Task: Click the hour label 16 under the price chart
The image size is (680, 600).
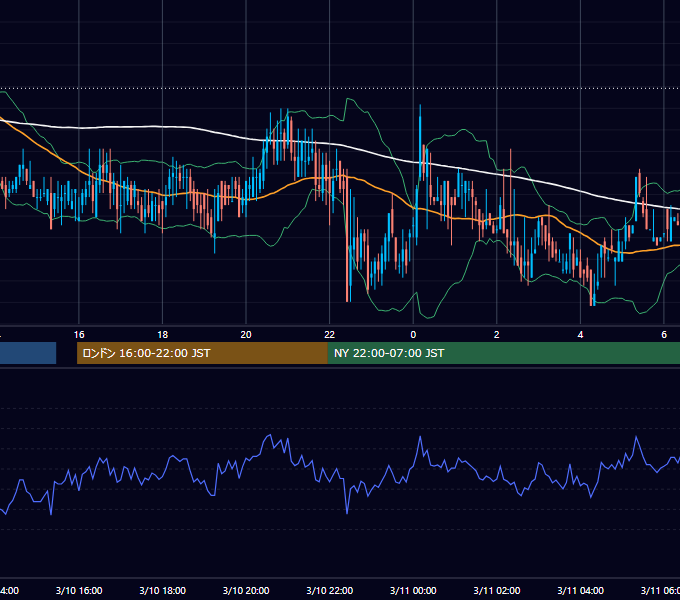Action: 79,335
